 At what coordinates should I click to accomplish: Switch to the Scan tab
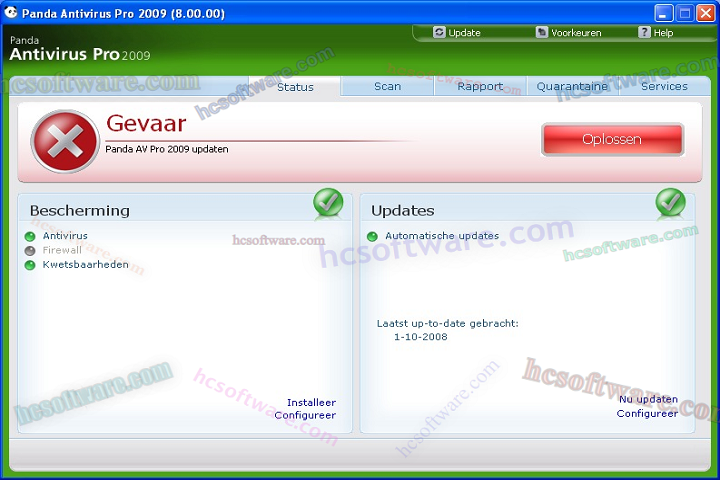click(x=388, y=86)
